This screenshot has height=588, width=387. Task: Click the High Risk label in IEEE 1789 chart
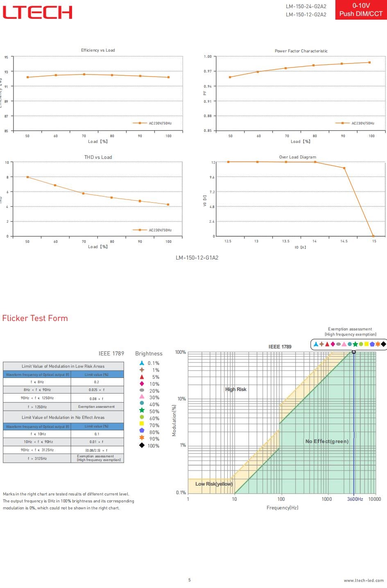point(236,389)
